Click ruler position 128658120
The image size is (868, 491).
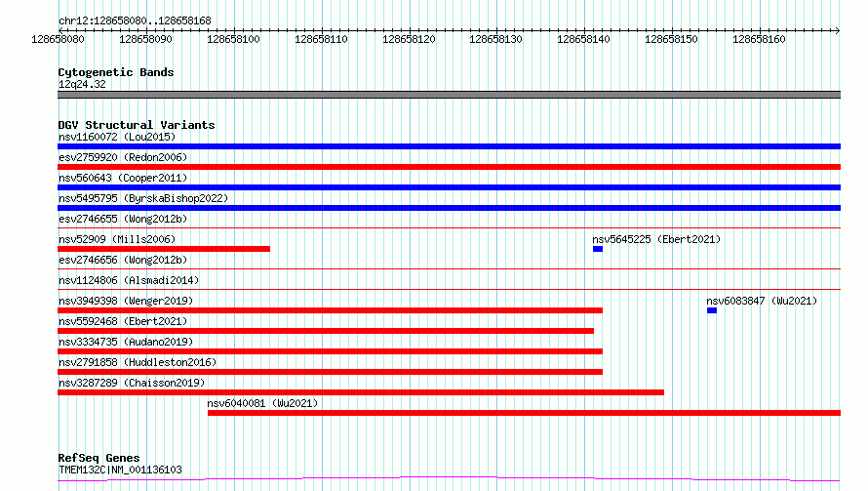pyautogui.click(x=409, y=39)
